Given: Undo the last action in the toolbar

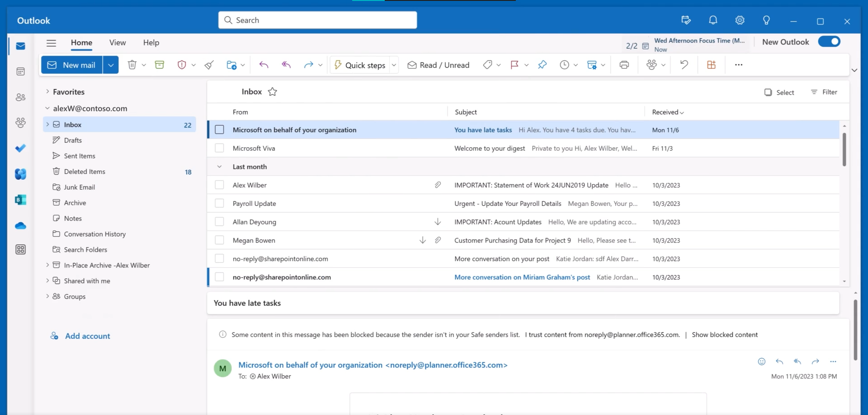Looking at the screenshot, I should tap(683, 65).
